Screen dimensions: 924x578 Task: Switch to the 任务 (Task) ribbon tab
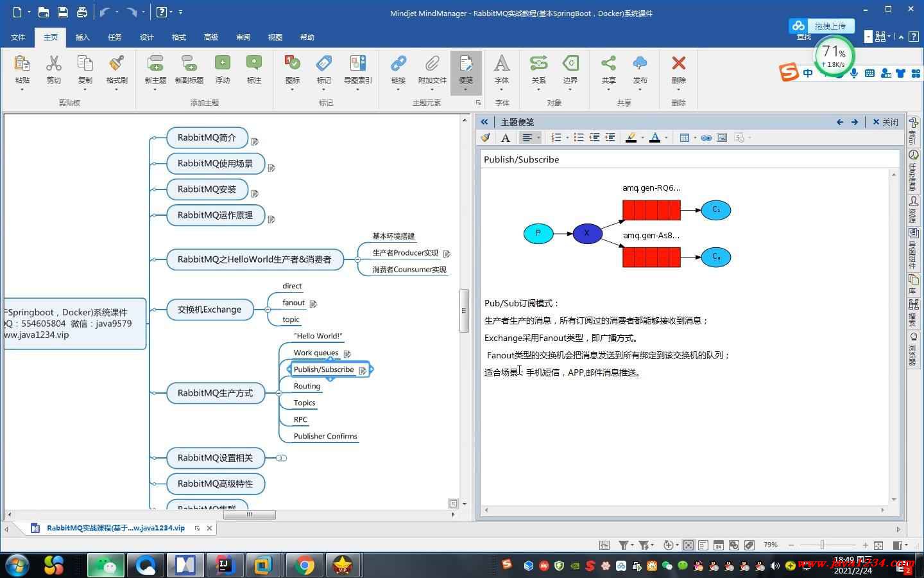[115, 37]
